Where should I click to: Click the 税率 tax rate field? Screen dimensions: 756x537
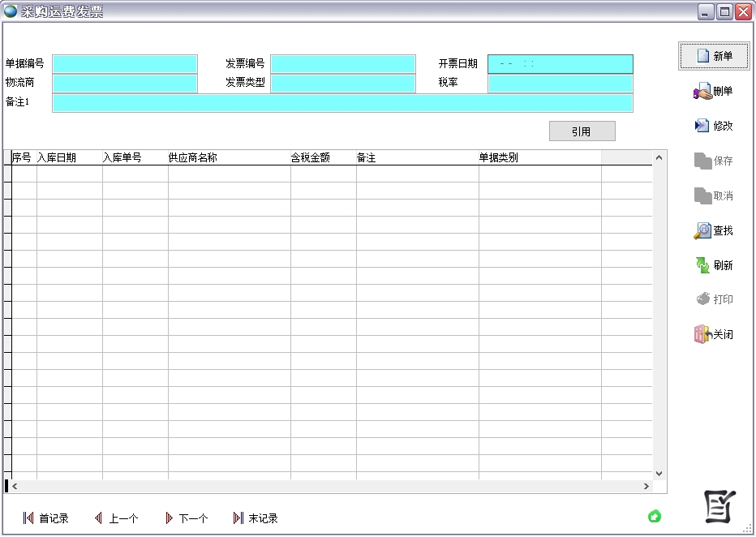[560, 84]
